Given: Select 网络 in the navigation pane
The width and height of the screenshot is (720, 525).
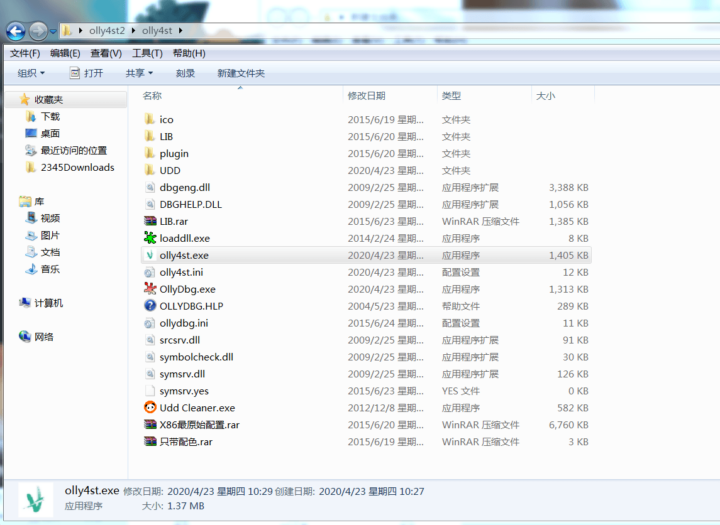Looking at the screenshot, I should point(44,337).
